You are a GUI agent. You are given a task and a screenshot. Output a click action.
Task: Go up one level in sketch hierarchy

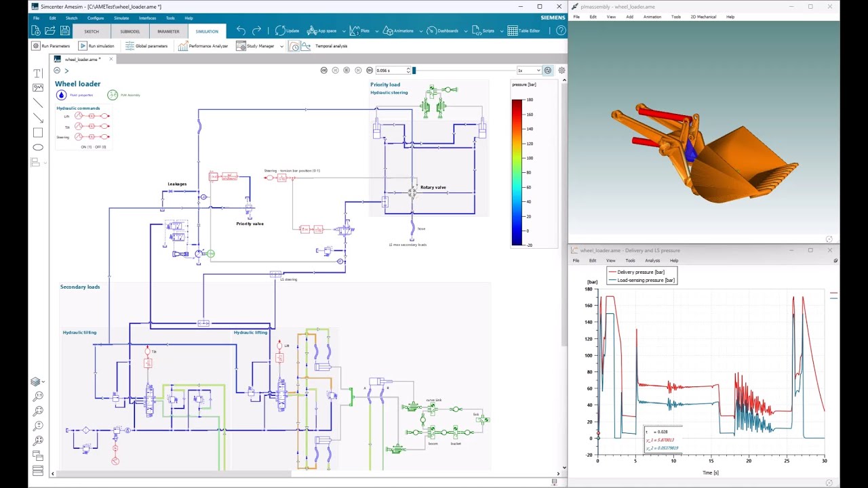coord(57,70)
